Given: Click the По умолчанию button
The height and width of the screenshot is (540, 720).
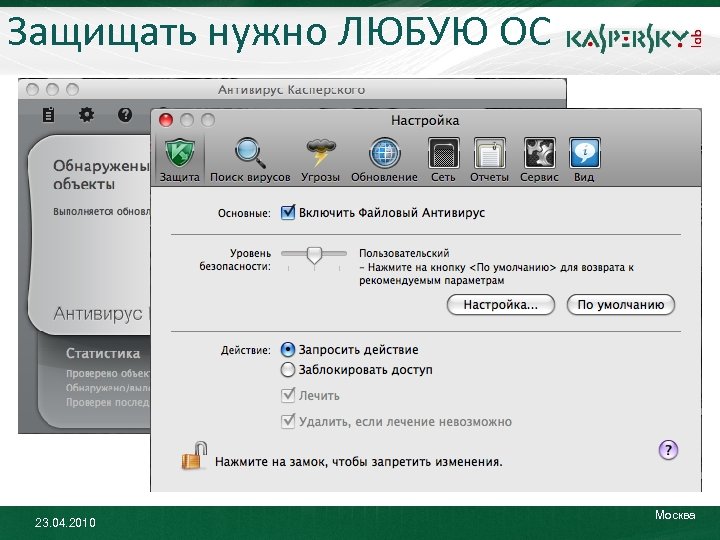Looking at the screenshot, I should [x=621, y=305].
